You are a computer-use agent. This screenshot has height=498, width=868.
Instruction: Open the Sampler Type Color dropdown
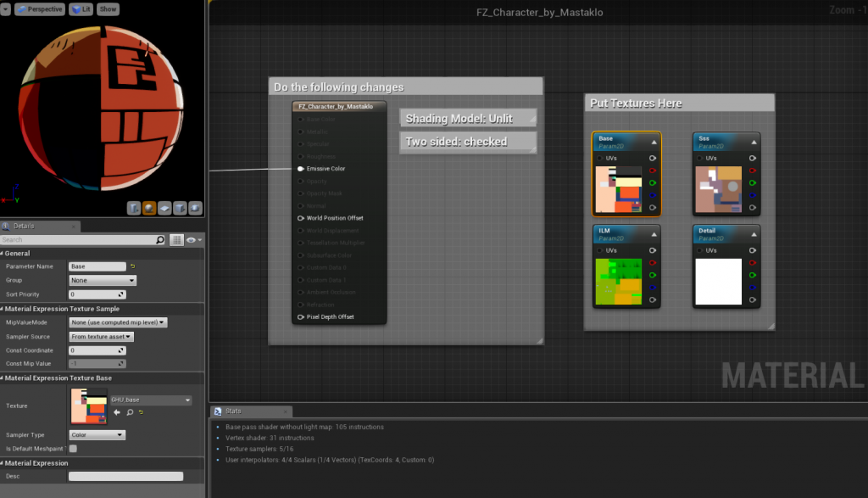pos(97,435)
